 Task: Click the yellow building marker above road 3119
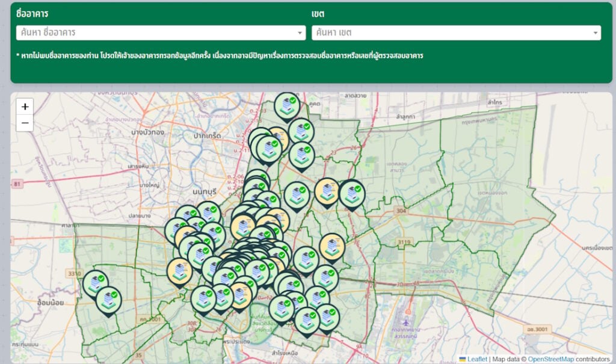[331, 245]
